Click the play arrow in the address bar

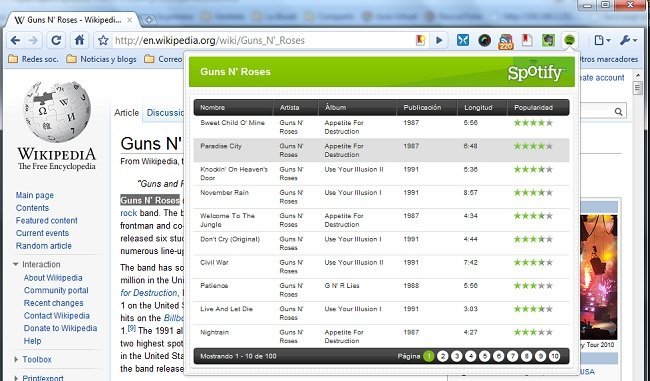[x=439, y=40]
